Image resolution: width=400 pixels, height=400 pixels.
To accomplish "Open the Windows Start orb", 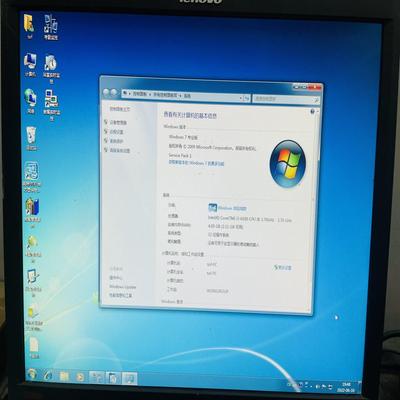I will click(x=32, y=374).
